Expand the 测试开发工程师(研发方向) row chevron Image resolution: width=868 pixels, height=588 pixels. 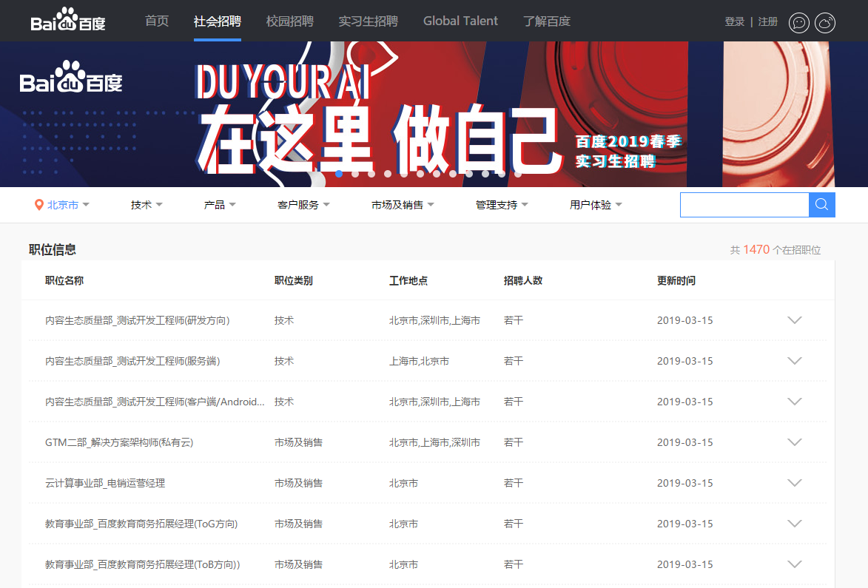point(795,320)
